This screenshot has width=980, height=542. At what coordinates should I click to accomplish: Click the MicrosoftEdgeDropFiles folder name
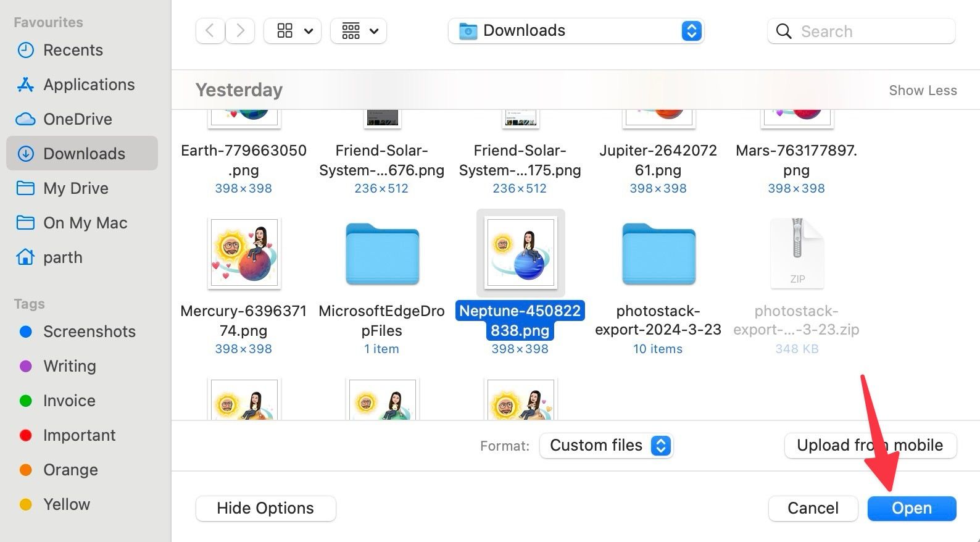tap(381, 320)
